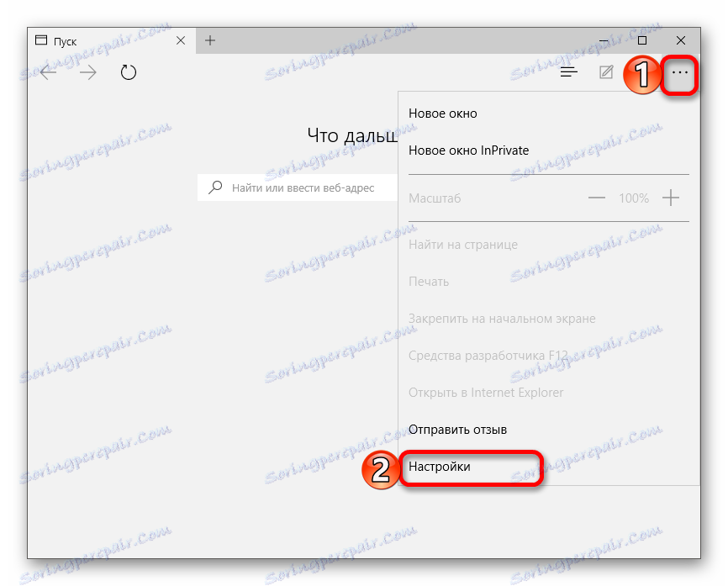Viewport: 728px width, 586px height.
Task: Select Печать from the menu
Action: point(429,281)
